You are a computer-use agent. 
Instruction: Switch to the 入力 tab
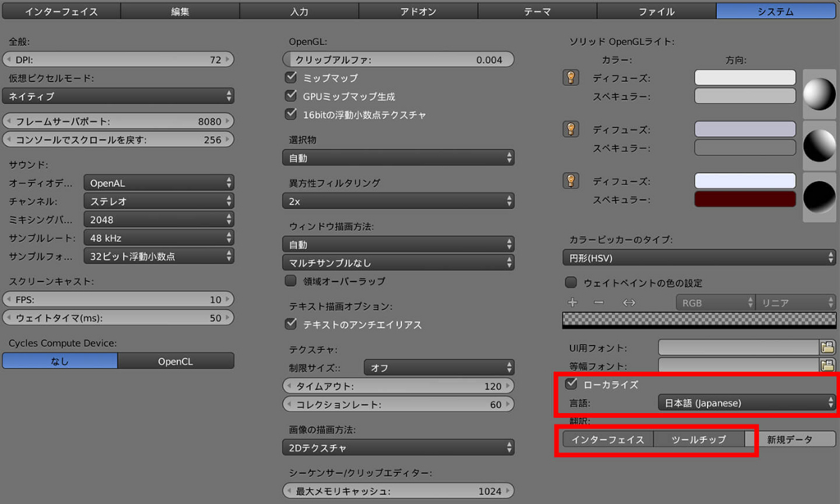click(299, 11)
